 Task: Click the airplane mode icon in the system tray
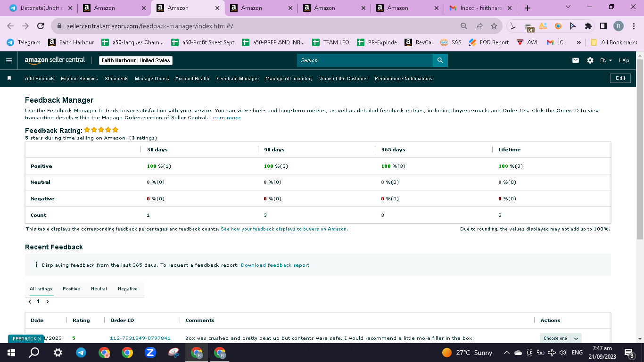pos(552,353)
